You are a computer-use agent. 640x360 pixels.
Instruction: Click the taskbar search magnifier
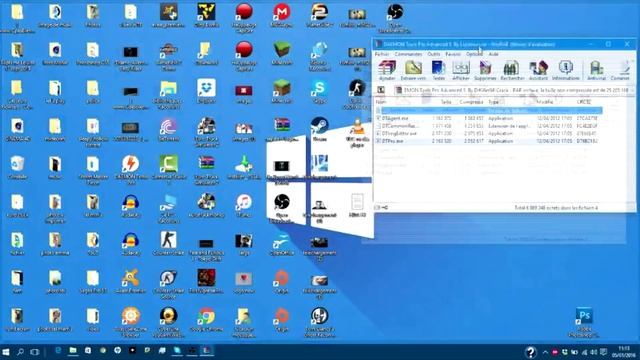tap(20, 352)
